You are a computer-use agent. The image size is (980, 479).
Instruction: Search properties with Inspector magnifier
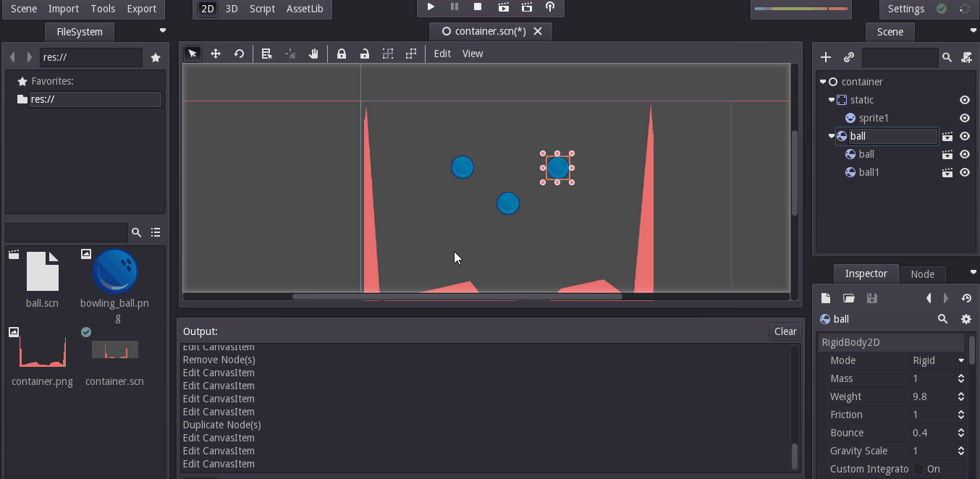coord(942,319)
